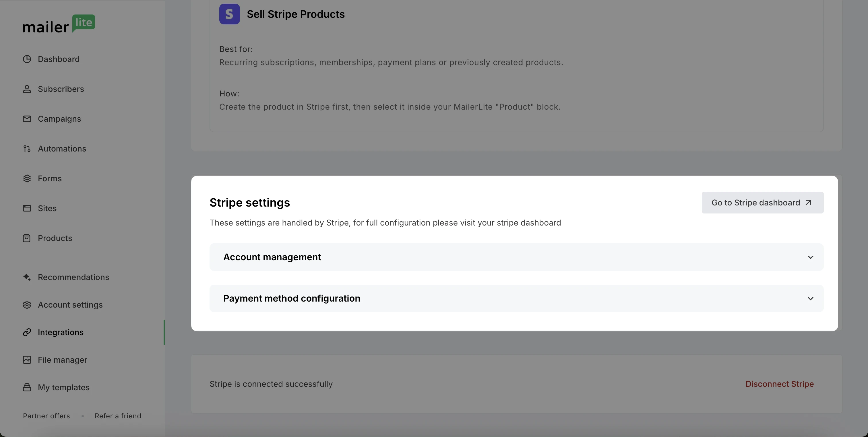Click the Automations flow icon

click(x=27, y=149)
